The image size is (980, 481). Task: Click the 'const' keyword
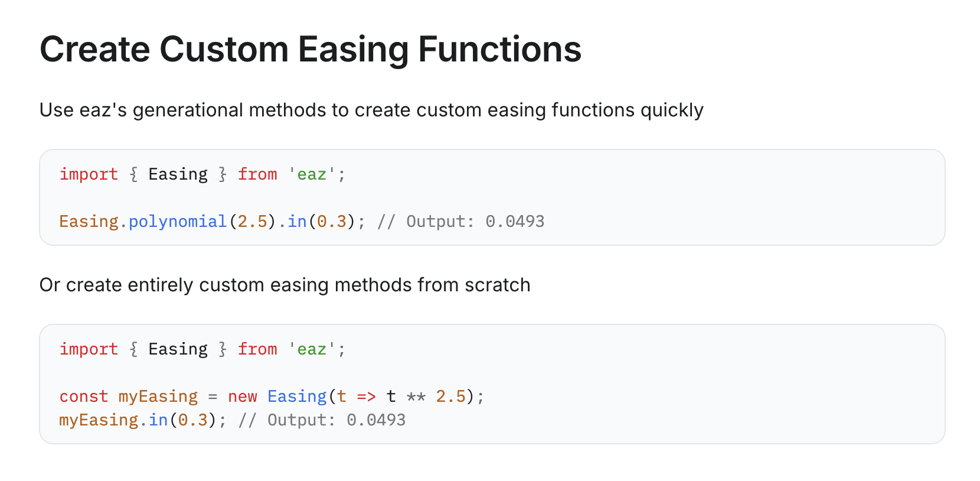(x=84, y=396)
